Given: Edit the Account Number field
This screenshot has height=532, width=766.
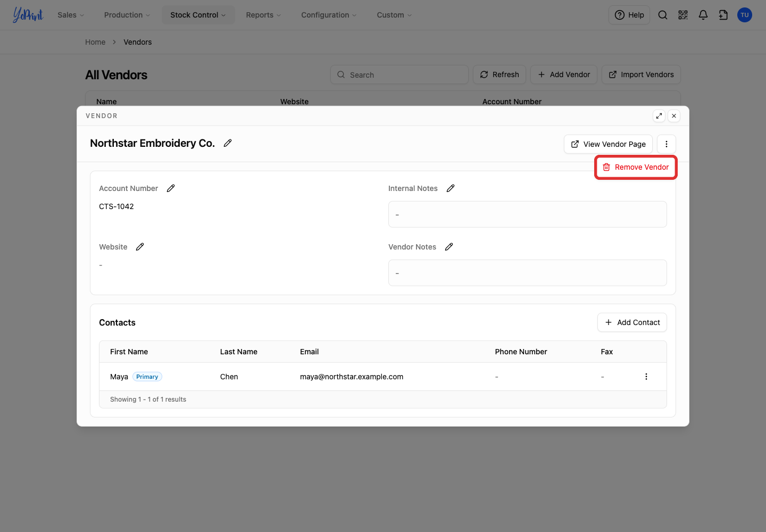Looking at the screenshot, I should pyautogui.click(x=171, y=188).
